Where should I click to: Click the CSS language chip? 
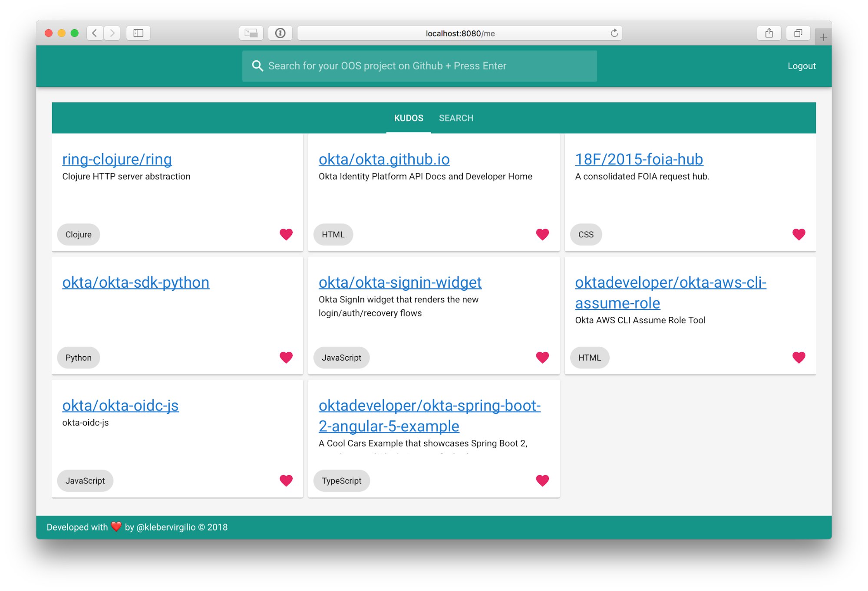[586, 235]
